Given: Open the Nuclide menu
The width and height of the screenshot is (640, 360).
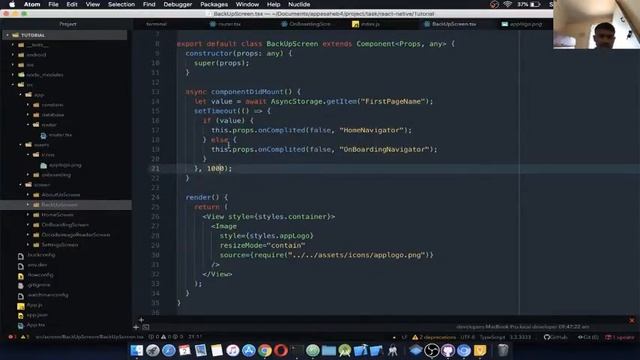Looking at the screenshot, I should click(299, 4).
